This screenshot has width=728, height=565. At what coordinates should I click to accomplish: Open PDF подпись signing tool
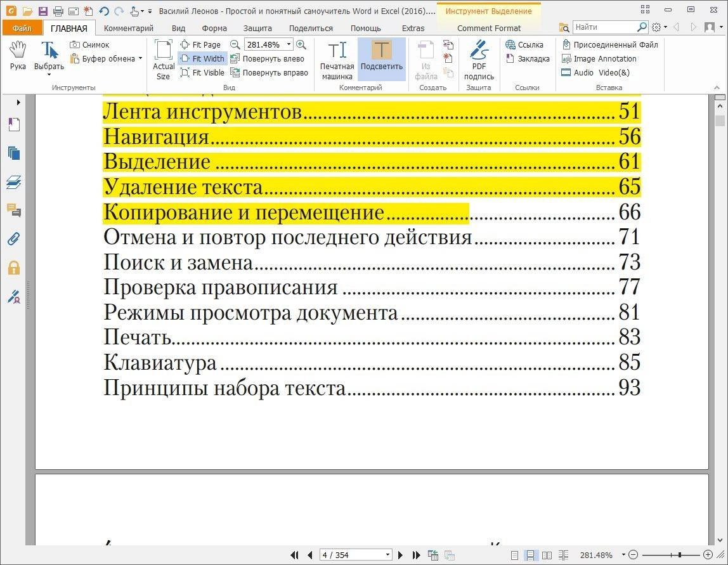479,60
